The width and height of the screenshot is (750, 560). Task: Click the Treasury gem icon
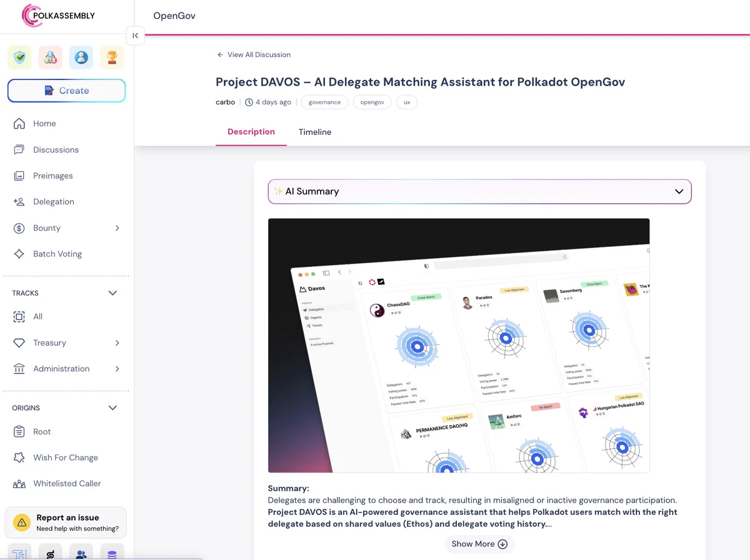click(19, 343)
